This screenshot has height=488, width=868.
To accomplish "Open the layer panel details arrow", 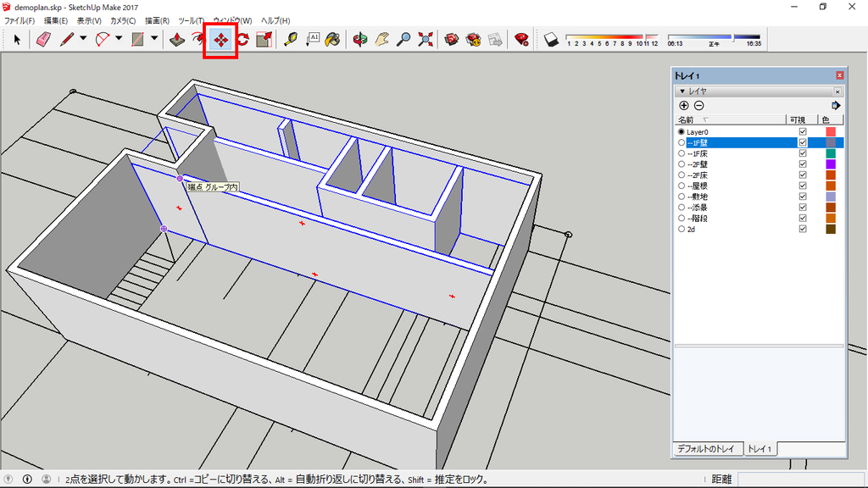I will click(x=836, y=106).
